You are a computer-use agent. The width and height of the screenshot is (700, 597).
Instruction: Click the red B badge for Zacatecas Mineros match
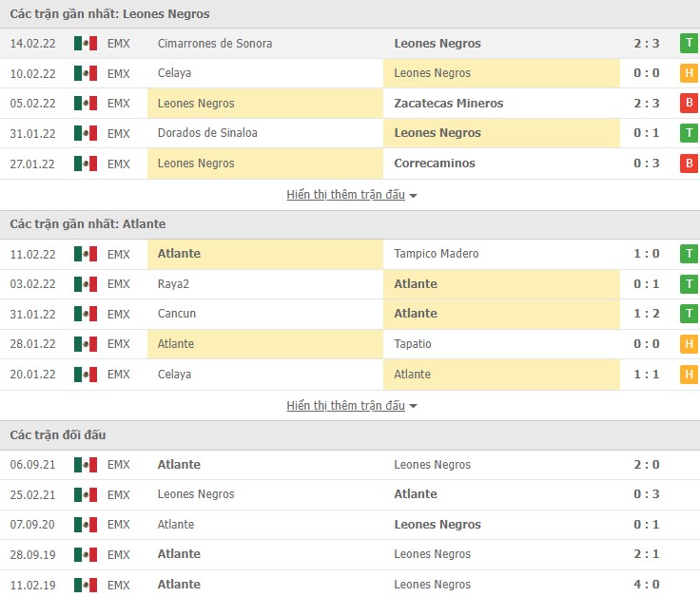689,103
